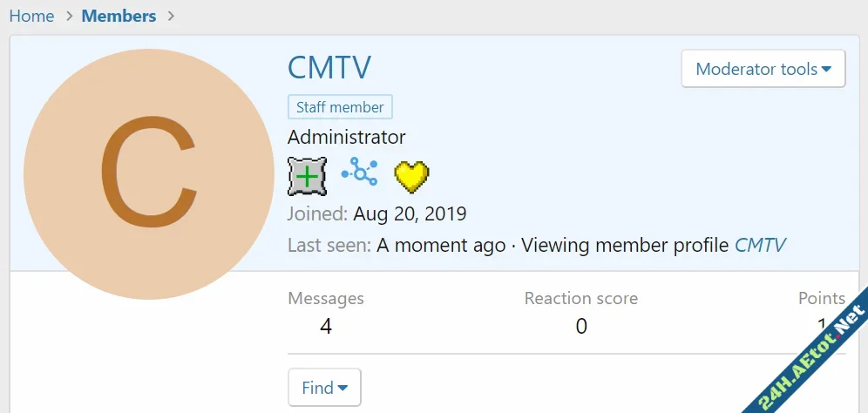Image resolution: width=868 pixels, height=413 pixels.
Task: Open the Moderator tools dropdown
Action: [763, 69]
